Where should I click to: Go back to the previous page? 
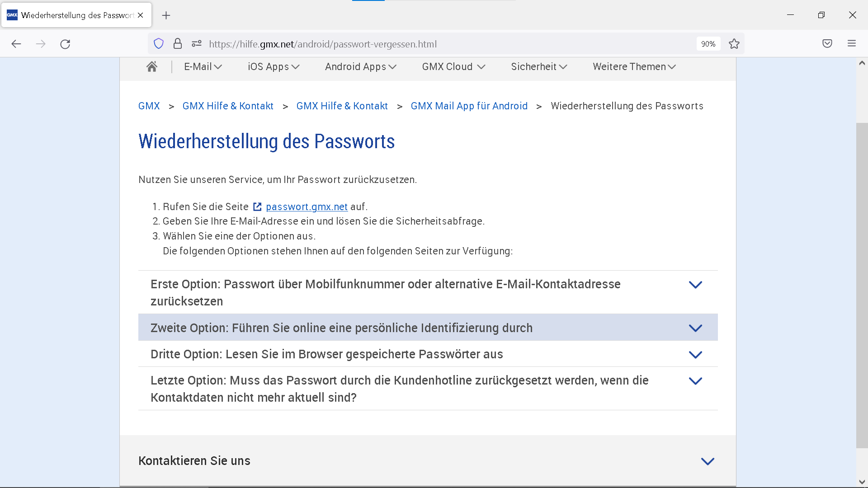pyautogui.click(x=16, y=44)
